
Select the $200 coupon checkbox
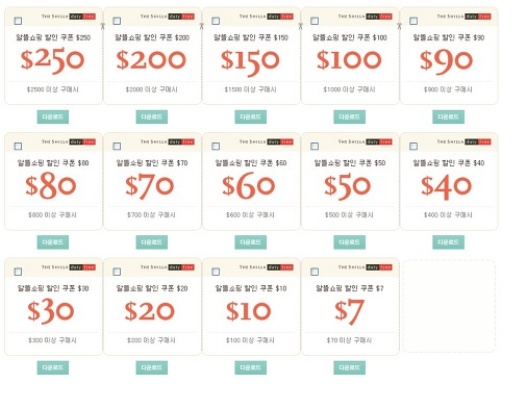pyautogui.click(x=117, y=21)
